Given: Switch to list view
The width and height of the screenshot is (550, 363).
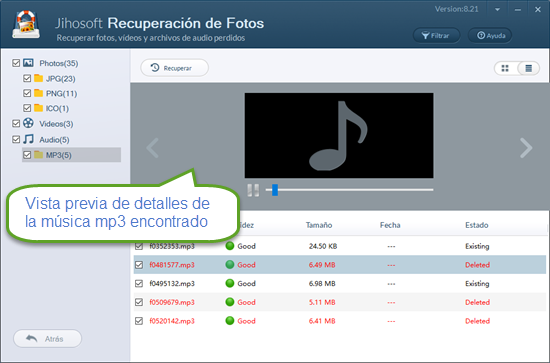Looking at the screenshot, I should pos(529,68).
